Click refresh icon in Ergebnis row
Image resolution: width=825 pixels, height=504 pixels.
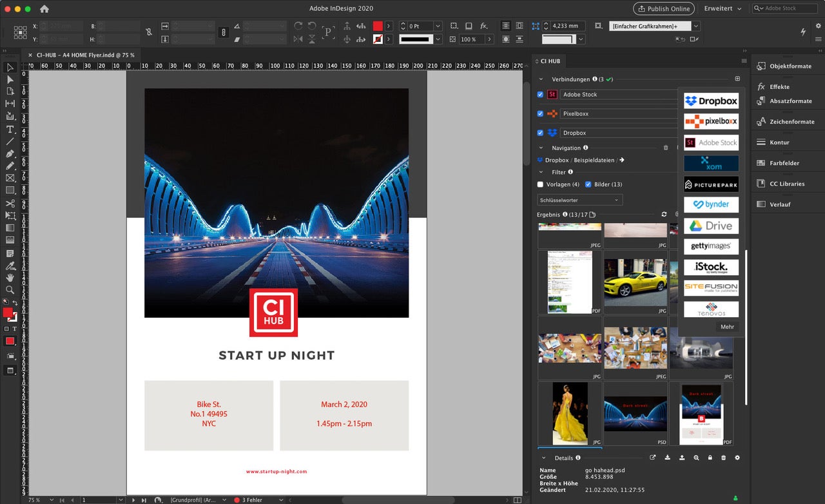click(664, 215)
